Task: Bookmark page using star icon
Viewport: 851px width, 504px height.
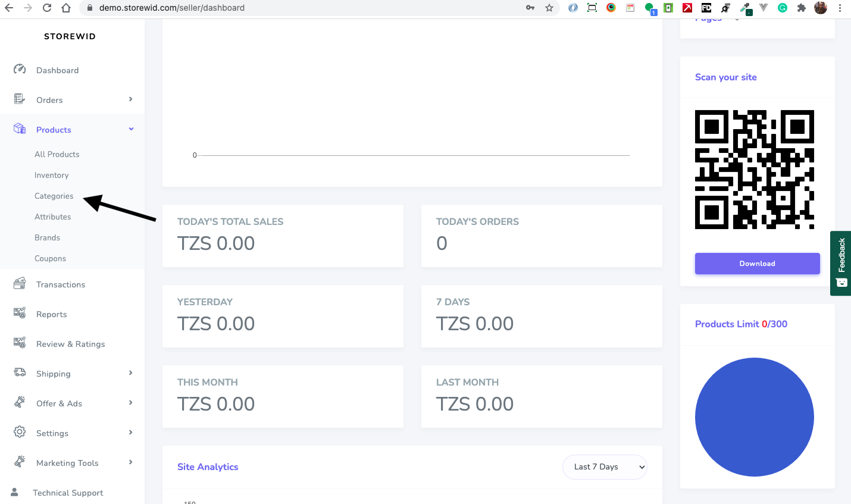Action: [549, 8]
